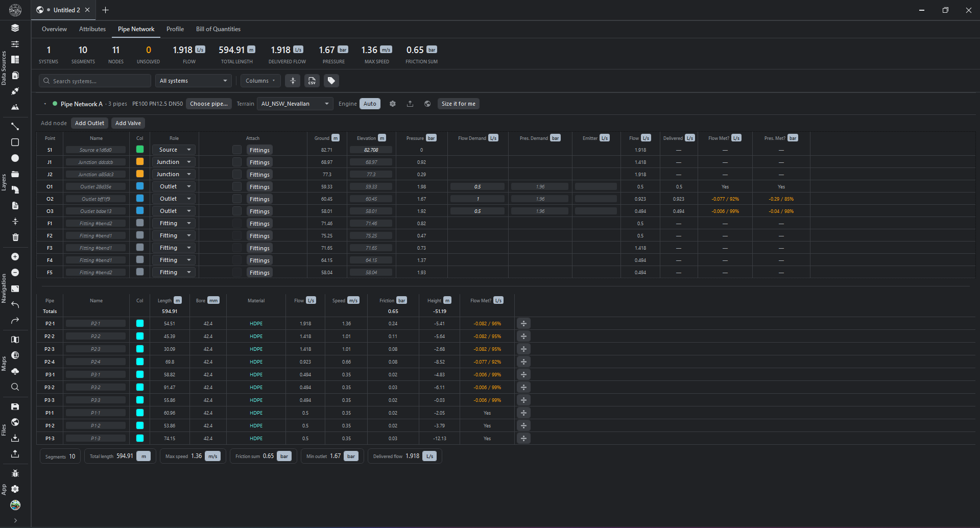Select the rectangle shape tool in the sidebar
Screen dimensions: 980x528
(x=15, y=142)
